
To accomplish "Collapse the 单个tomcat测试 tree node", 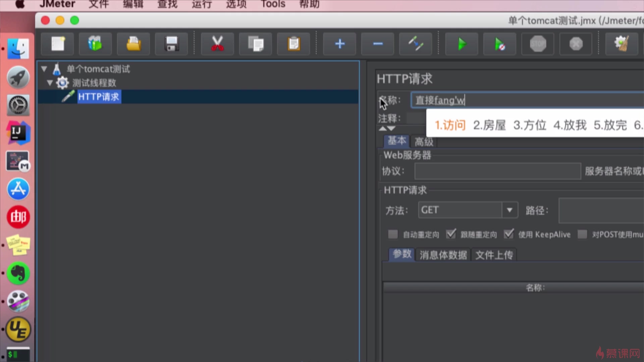I will point(44,69).
